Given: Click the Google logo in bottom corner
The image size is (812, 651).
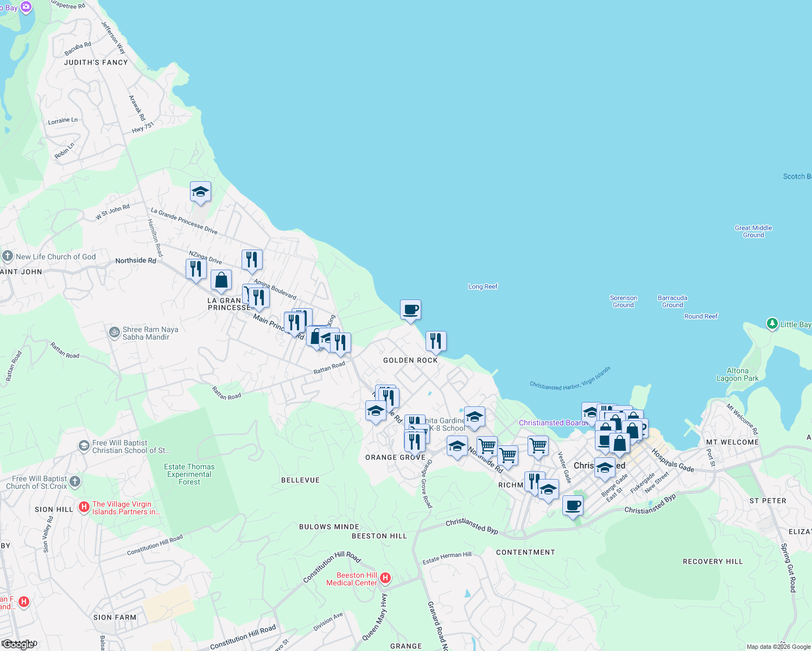Looking at the screenshot, I should tap(18, 644).
